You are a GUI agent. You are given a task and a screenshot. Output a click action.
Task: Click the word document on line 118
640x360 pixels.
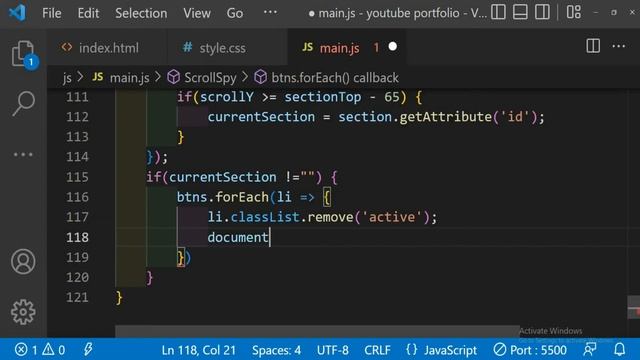238,237
